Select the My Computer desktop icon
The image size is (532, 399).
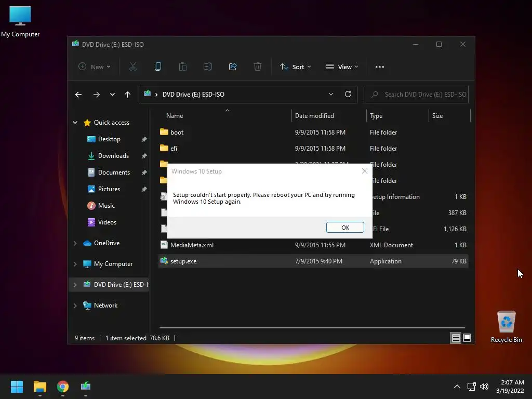coord(20,22)
